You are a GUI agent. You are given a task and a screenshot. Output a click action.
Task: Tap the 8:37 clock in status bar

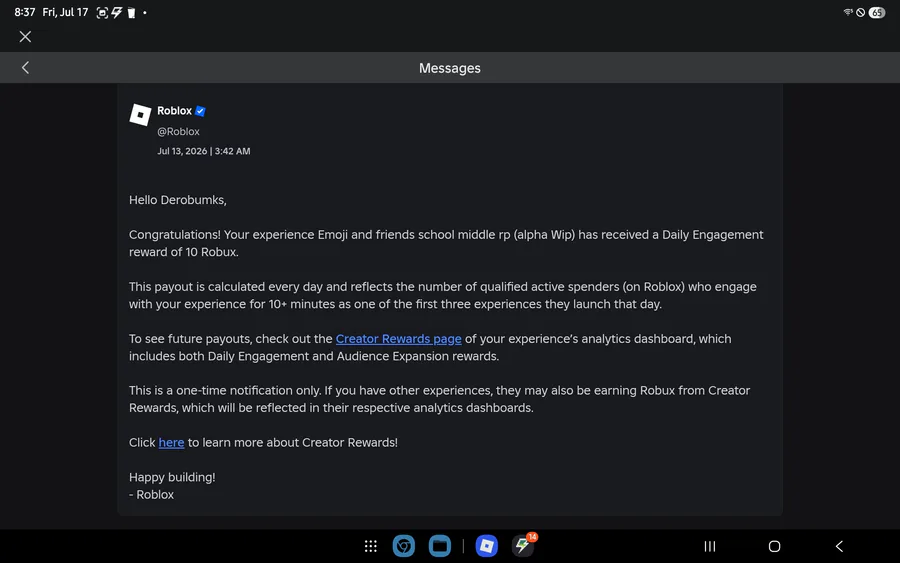pyautogui.click(x=25, y=12)
